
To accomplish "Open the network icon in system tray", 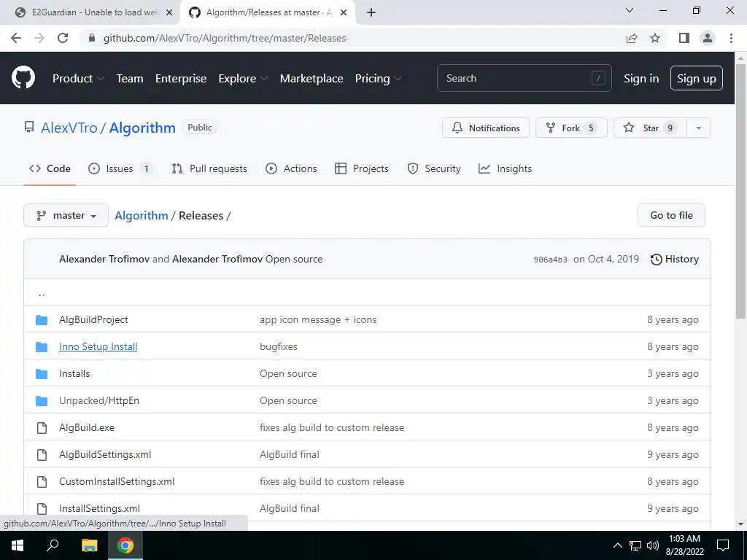I will [x=635, y=545].
